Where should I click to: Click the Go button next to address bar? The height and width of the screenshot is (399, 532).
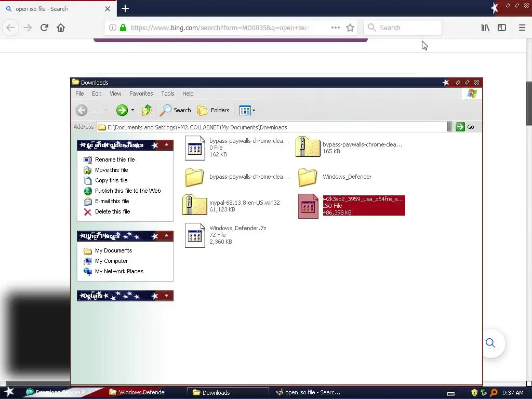tap(465, 127)
